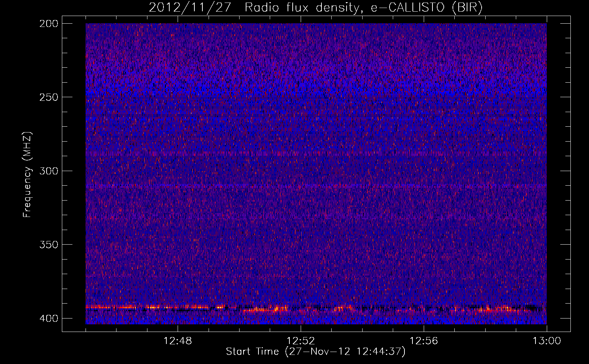
Task: Select the 300 frequency tick label
Action: [48, 171]
